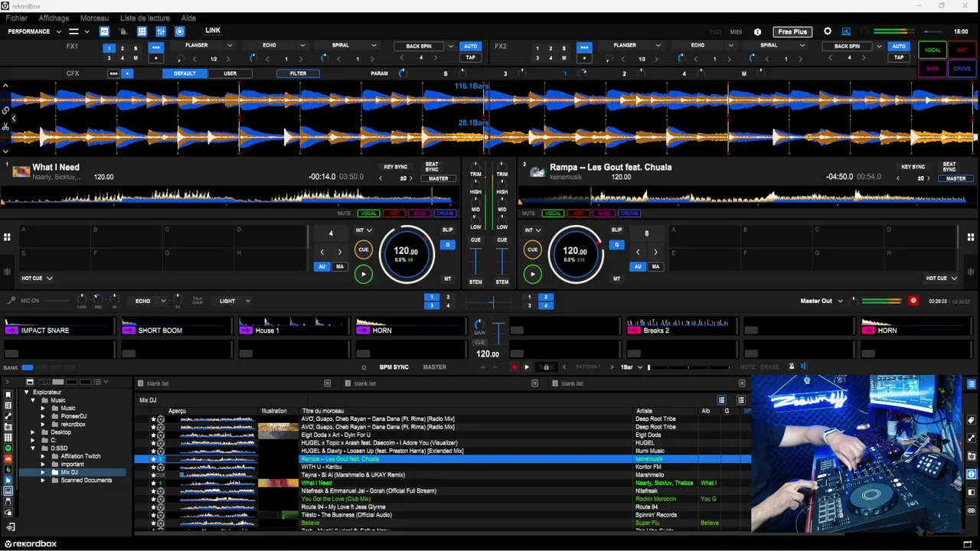
Task: Toggle deck 2 quantize Q button
Action: point(616,245)
